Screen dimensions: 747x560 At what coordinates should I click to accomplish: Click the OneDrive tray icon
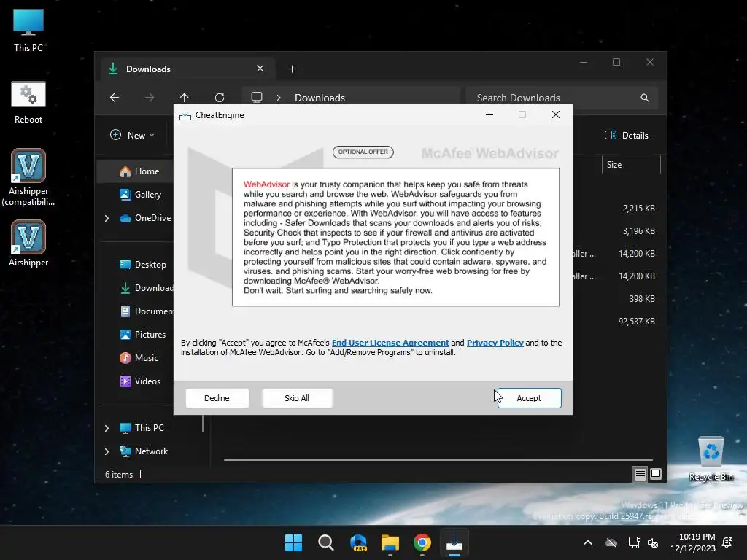611,542
